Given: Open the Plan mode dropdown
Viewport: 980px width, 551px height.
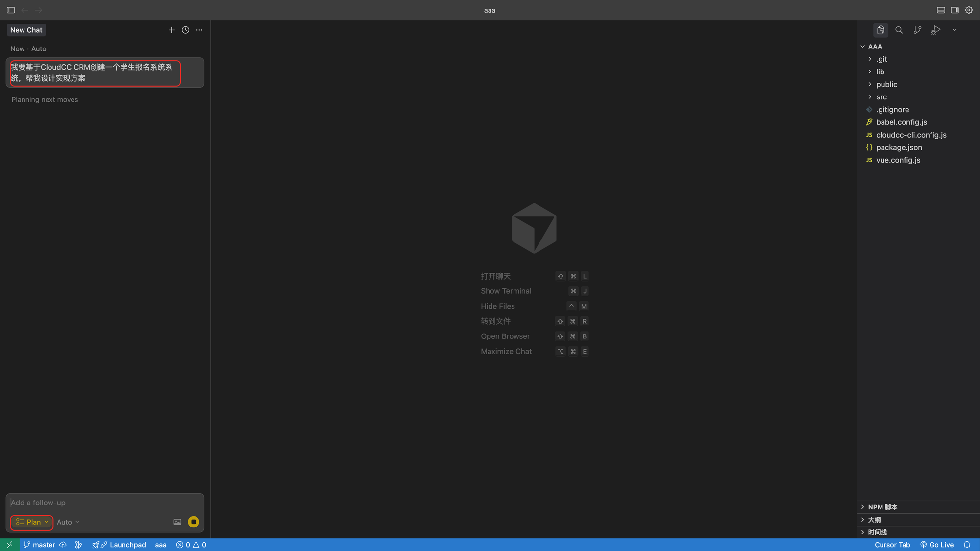Looking at the screenshot, I should (x=32, y=522).
